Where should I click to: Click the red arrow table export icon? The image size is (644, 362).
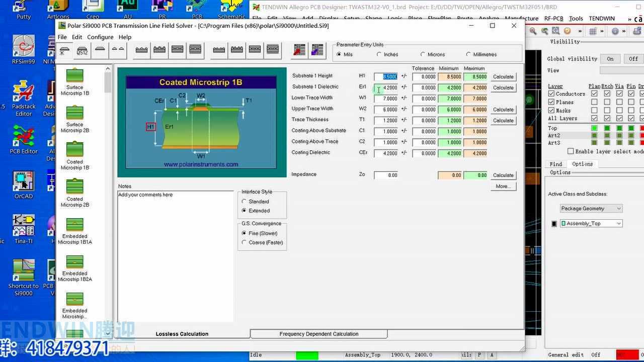[x=300, y=50]
